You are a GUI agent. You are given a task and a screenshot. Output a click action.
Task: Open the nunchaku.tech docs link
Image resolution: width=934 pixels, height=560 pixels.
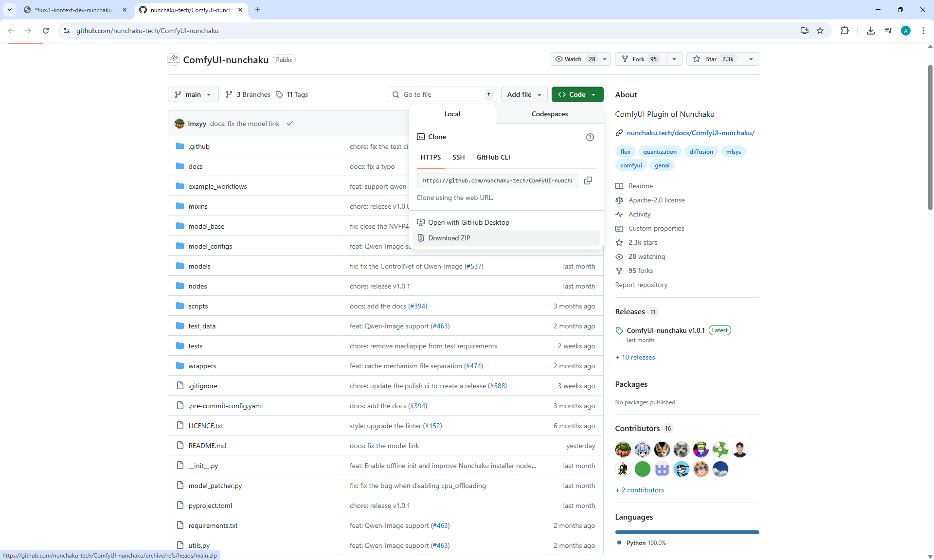690,133
